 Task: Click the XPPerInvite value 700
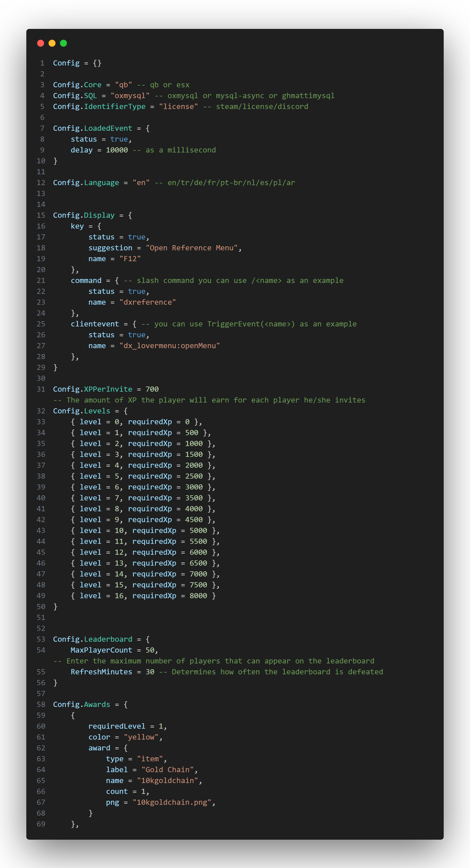coord(152,389)
